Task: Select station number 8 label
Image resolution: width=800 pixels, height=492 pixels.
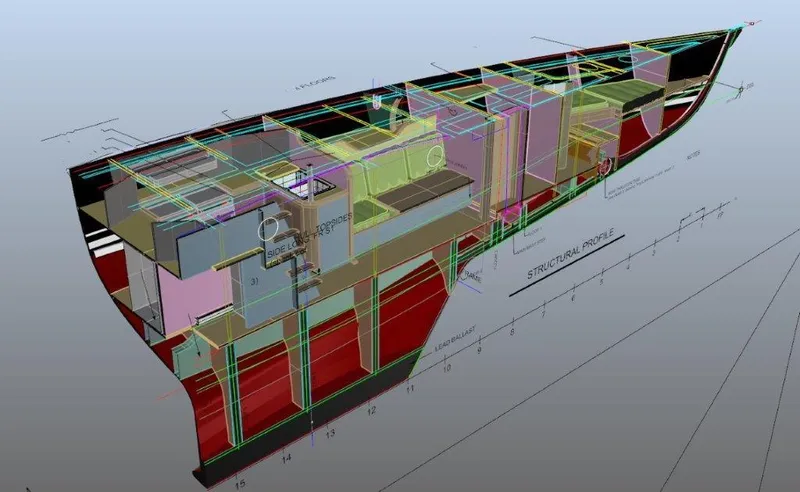Action: (512, 332)
